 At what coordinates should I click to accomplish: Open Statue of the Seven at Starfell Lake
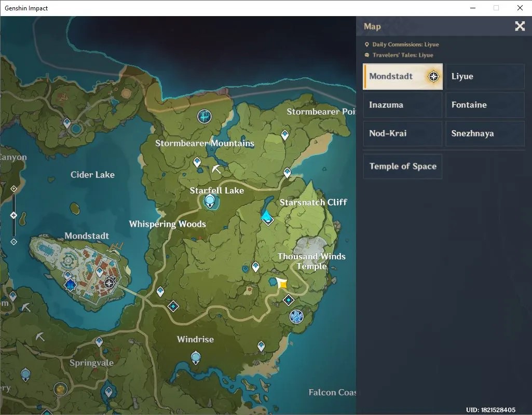point(210,201)
